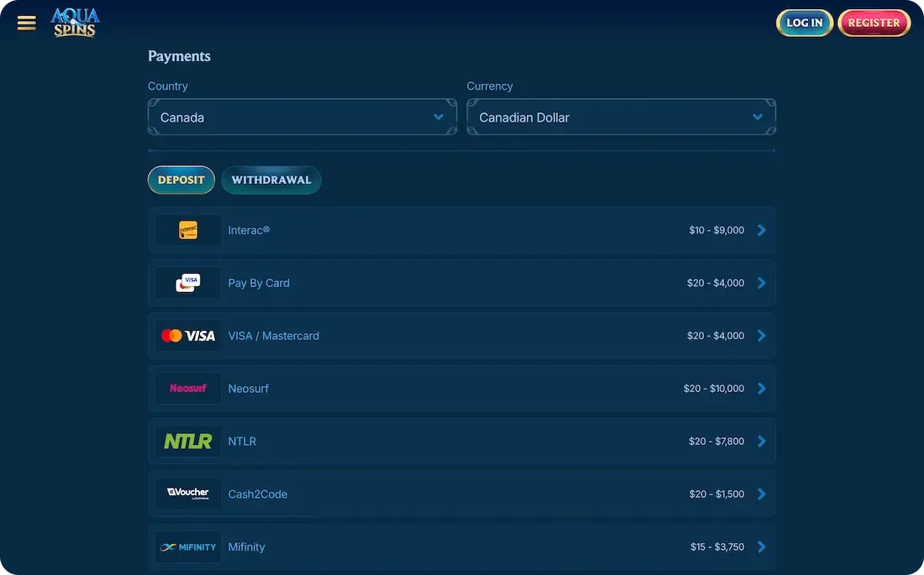
Task: Expand the NTLR row chevron
Action: pos(761,442)
